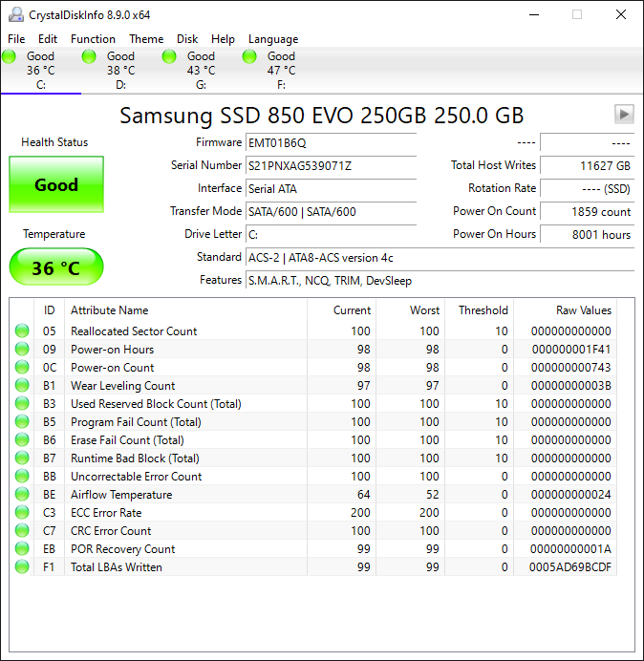644x661 pixels.
Task: Select the D: disk tab at 38 °C
Action: coord(121,71)
